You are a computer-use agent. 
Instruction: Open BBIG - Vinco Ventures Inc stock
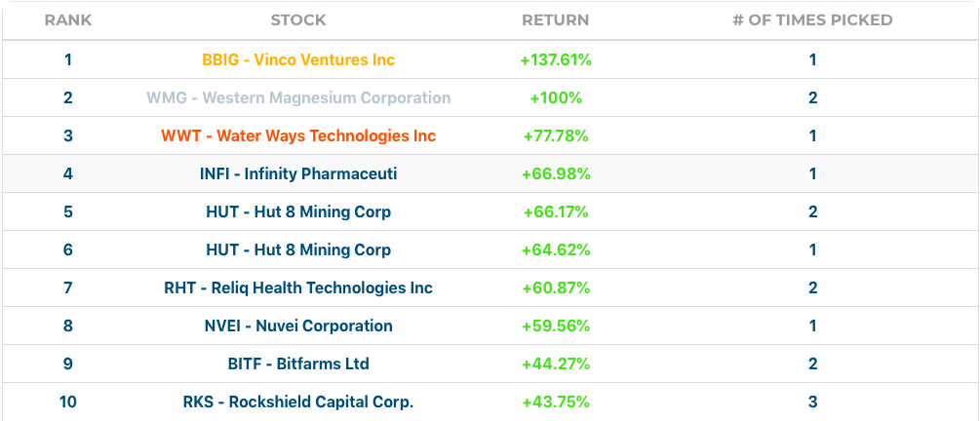pyautogui.click(x=298, y=59)
